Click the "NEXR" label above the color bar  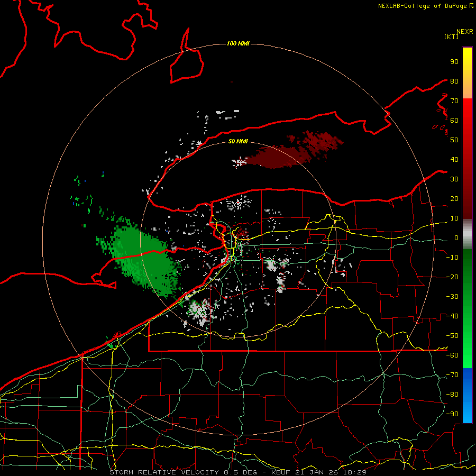(464, 32)
